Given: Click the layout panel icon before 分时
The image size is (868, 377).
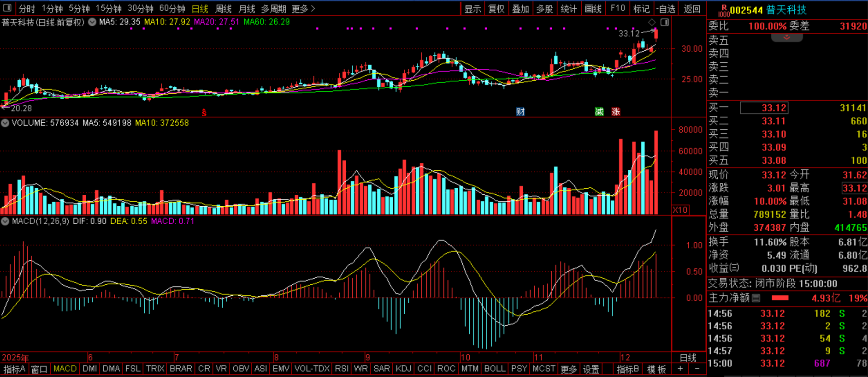Looking at the screenshot, I should coord(7,8).
